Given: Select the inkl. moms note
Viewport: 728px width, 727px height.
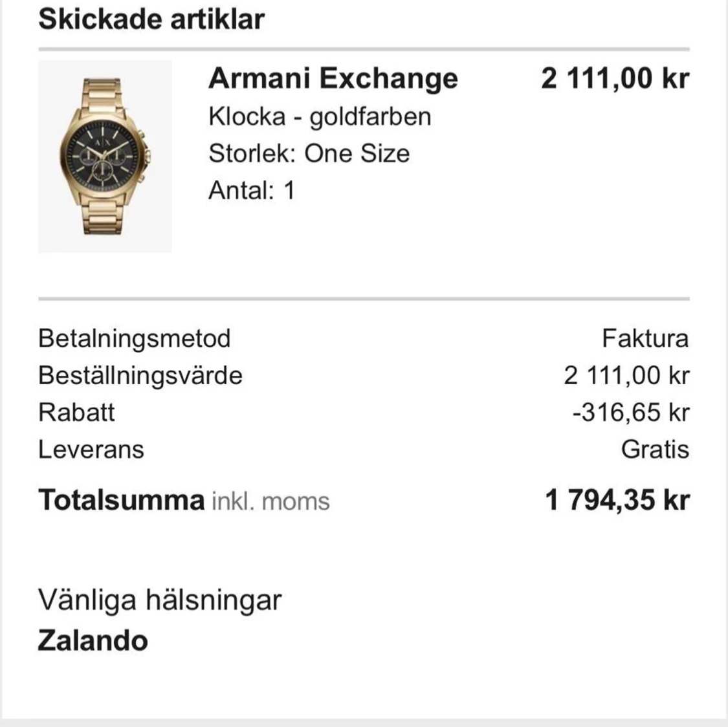Looking at the screenshot, I should click(x=270, y=501).
